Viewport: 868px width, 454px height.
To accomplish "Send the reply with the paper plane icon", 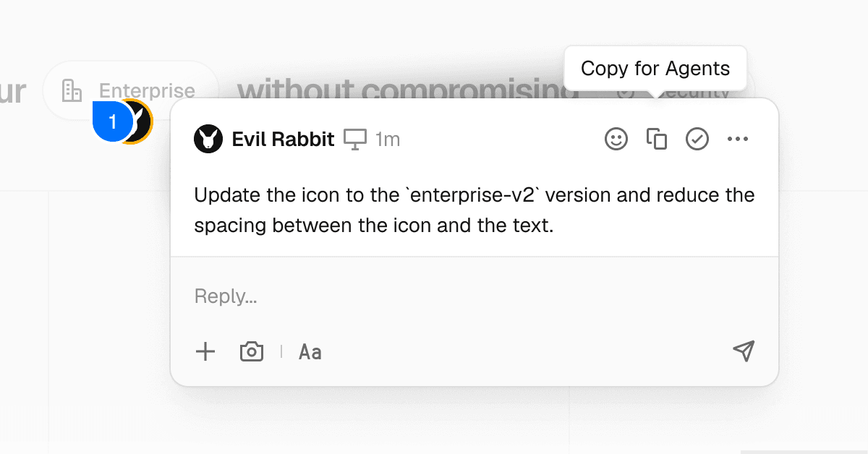I will point(744,351).
